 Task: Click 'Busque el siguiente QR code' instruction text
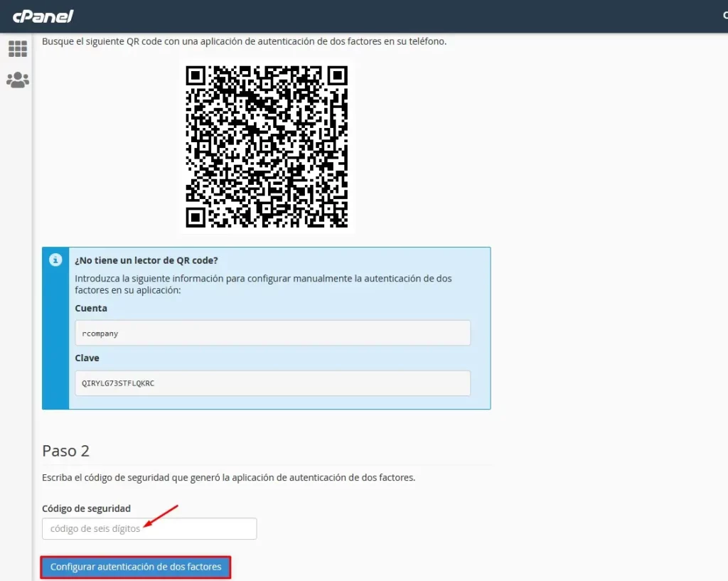pyautogui.click(x=245, y=41)
